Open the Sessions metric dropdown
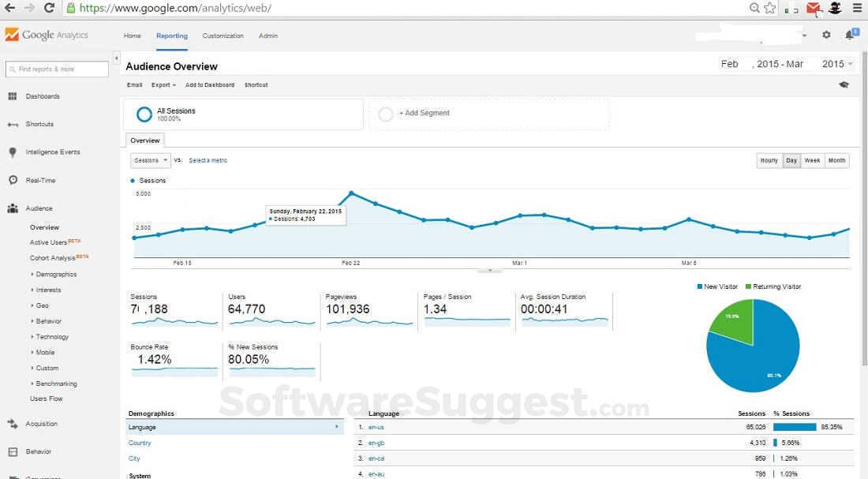Image resolution: width=868 pixels, height=479 pixels. click(x=150, y=160)
